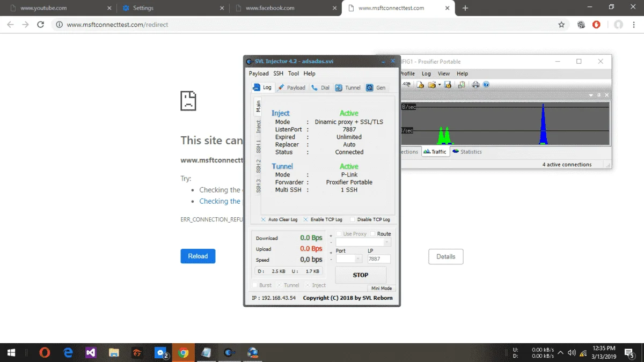Open Proxifier pane options dropdown arrow

[591, 95]
